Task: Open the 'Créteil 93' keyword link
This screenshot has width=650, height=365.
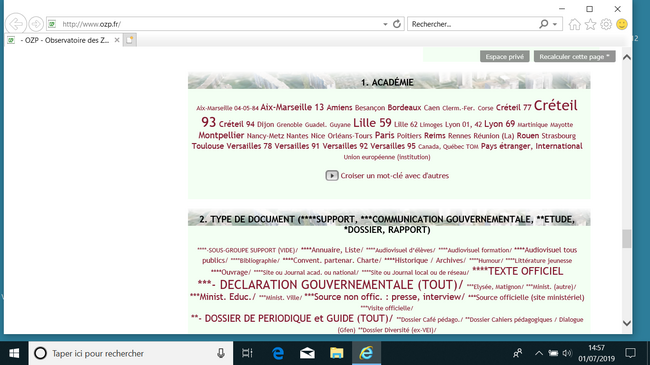Action: pyautogui.click(x=389, y=114)
